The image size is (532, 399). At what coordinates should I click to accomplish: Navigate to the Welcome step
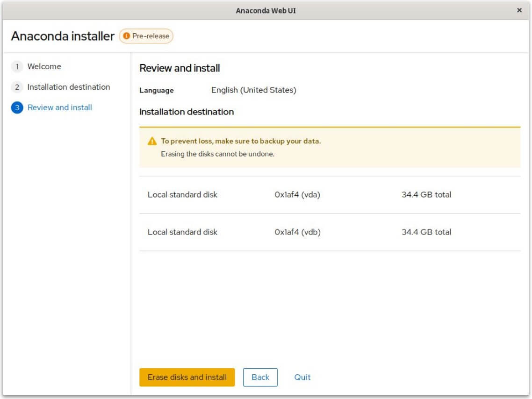click(x=44, y=66)
